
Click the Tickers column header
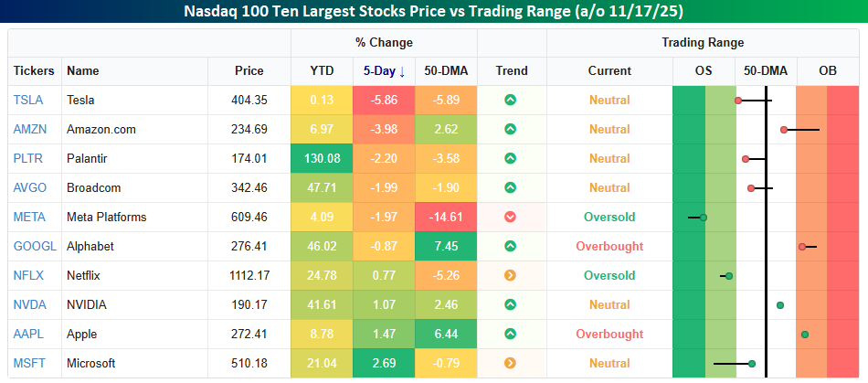click(34, 70)
